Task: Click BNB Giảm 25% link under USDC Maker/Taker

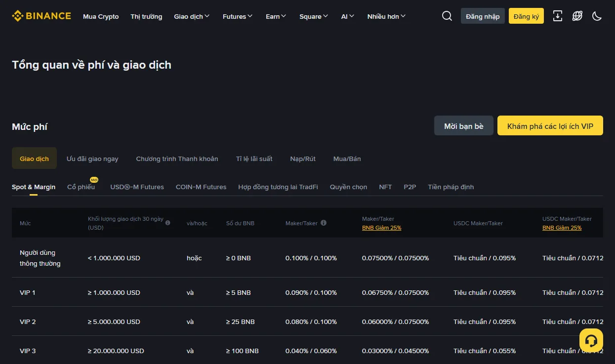Action: (562, 228)
